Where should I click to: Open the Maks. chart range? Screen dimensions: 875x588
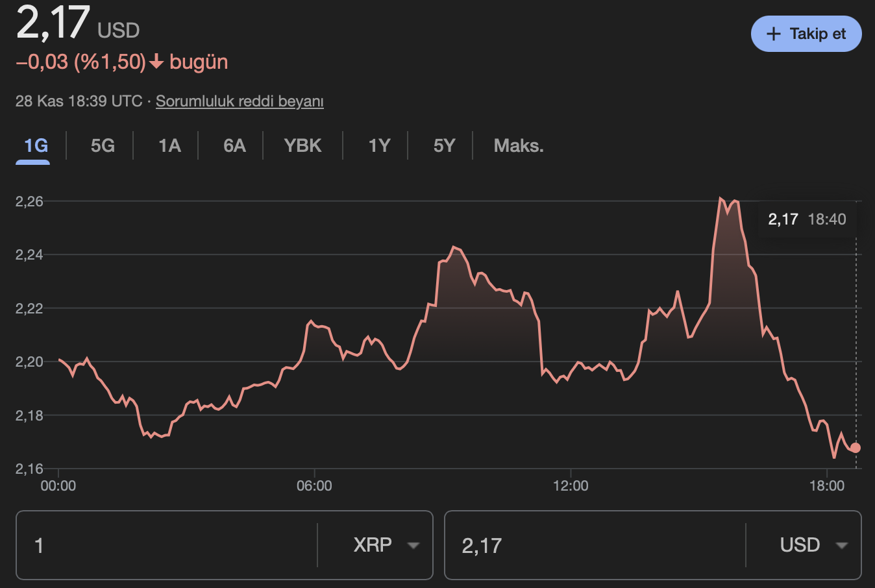[x=517, y=145]
